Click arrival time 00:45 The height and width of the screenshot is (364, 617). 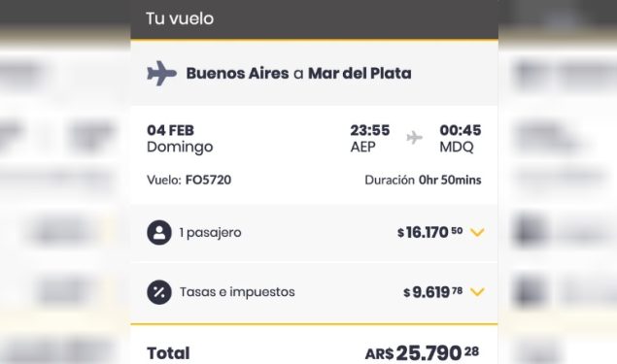pos(461,130)
